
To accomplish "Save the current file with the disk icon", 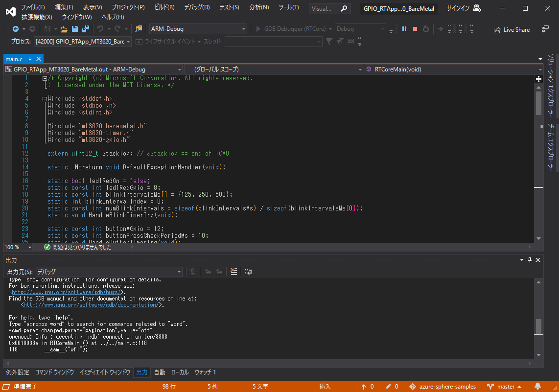I will click(x=75, y=29).
